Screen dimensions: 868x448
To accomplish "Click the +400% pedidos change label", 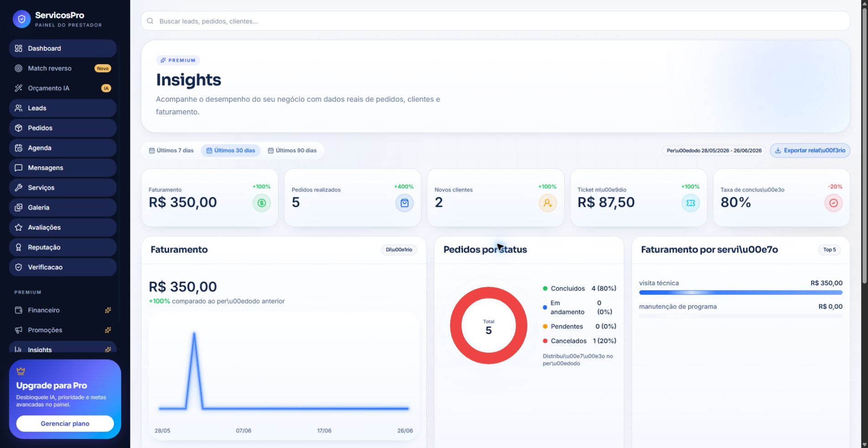I will 404,186.
